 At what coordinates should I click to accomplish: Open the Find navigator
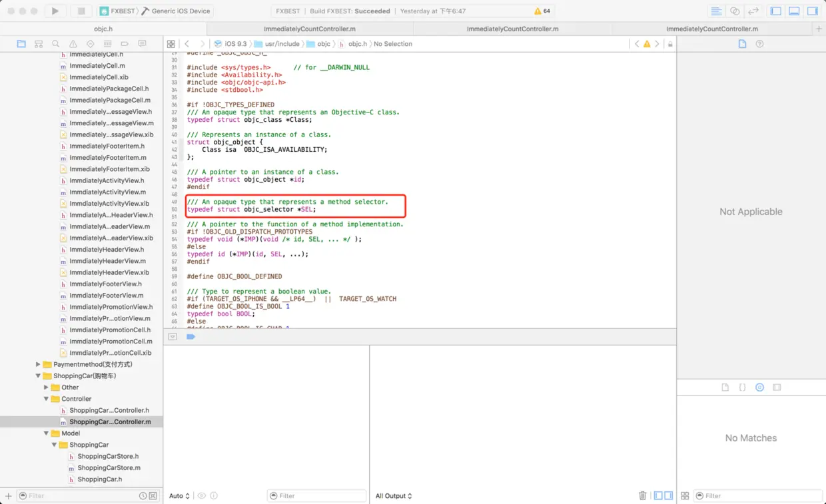pos(56,44)
